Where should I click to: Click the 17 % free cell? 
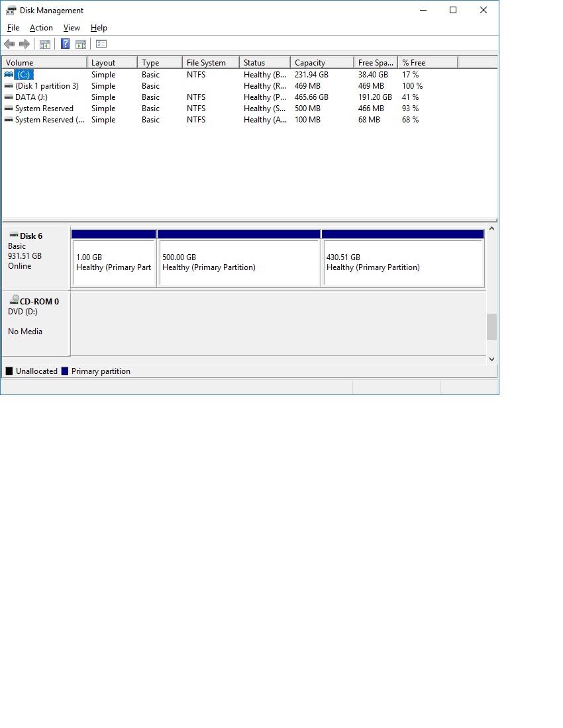[x=410, y=75]
